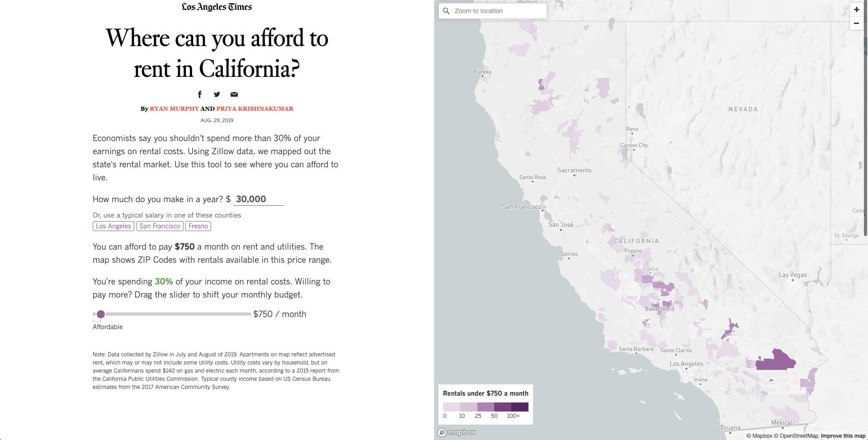The height and width of the screenshot is (440, 868).
Task: Go to the Los Angeles Times homepage logo
Action: tap(217, 7)
